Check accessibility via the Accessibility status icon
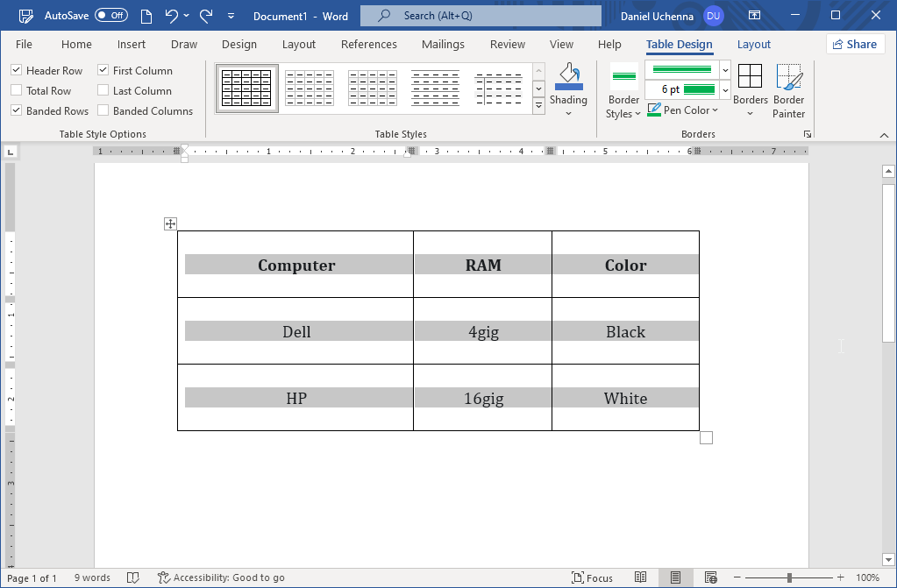 click(x=221, y=577)
